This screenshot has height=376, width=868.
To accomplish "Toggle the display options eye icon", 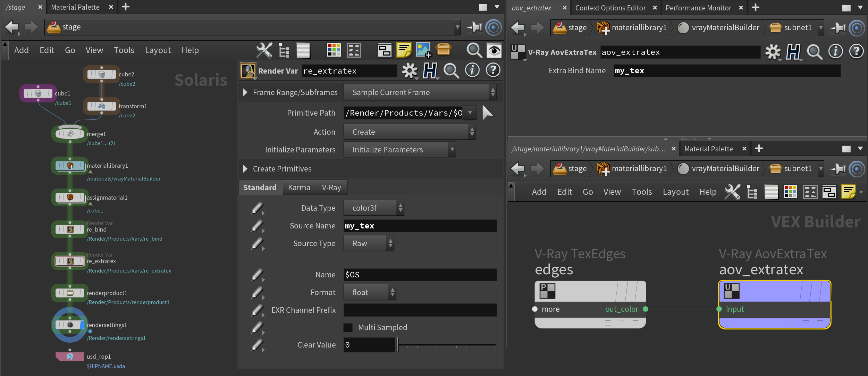I will (494, 50).
